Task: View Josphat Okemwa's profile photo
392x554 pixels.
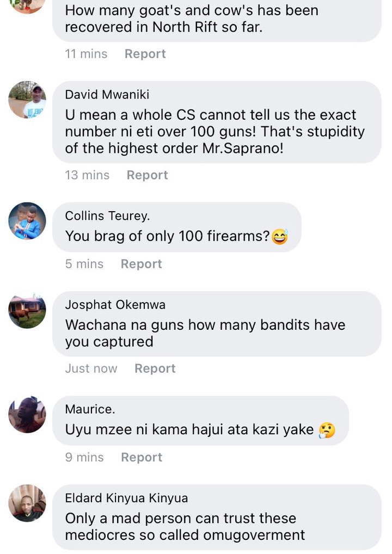Action: [27, 310]
